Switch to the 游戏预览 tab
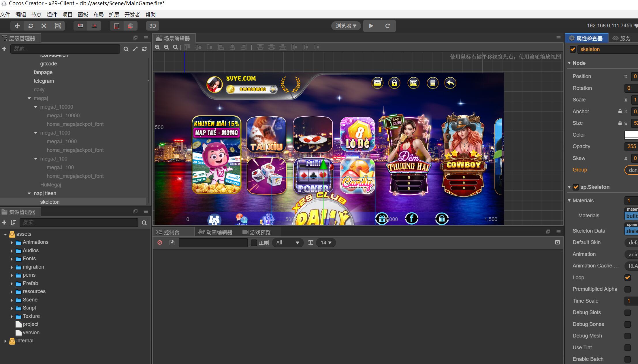 (257, 232)
